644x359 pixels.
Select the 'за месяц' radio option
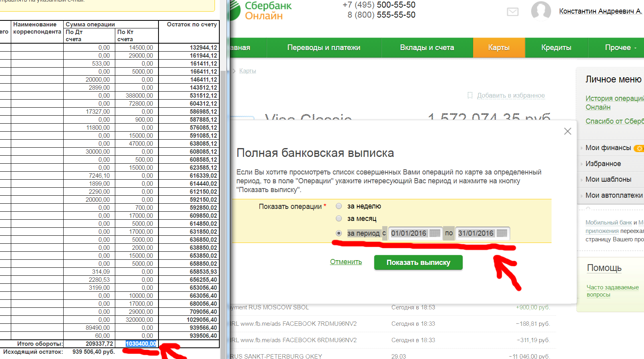pyautogui.click(x=339, y=219)
